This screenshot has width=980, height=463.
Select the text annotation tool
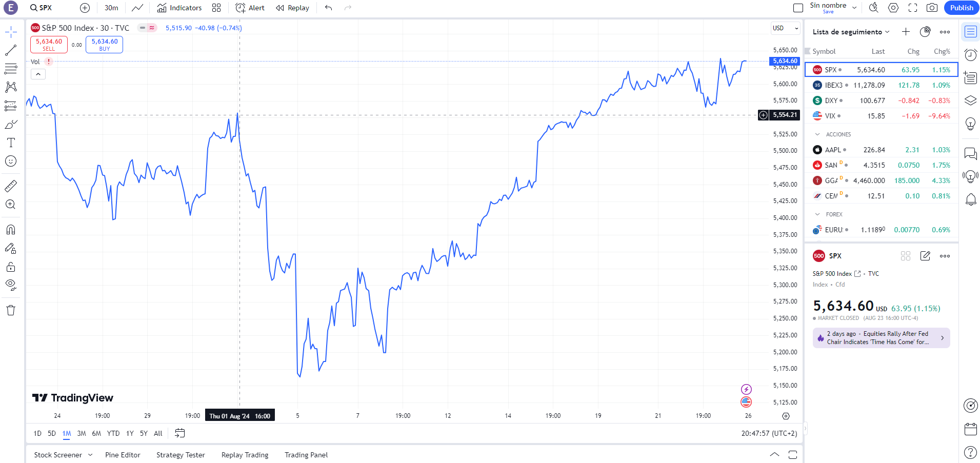tap(11, 143)
